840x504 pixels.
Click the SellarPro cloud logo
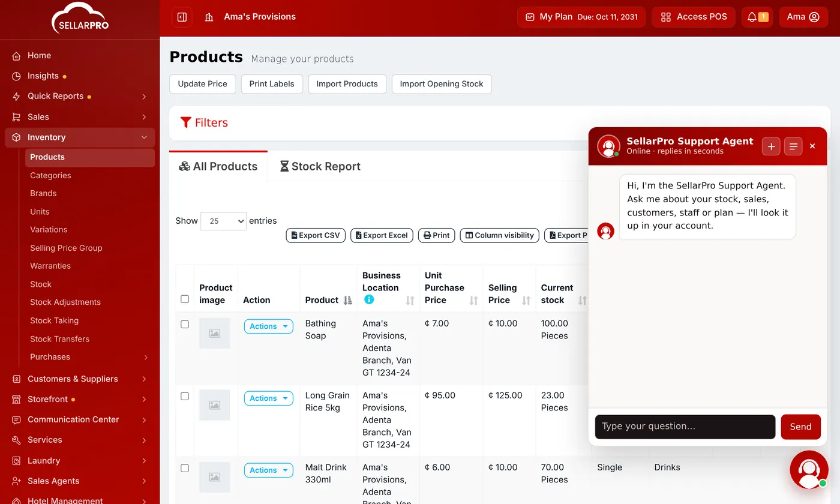tap(80, 17)
